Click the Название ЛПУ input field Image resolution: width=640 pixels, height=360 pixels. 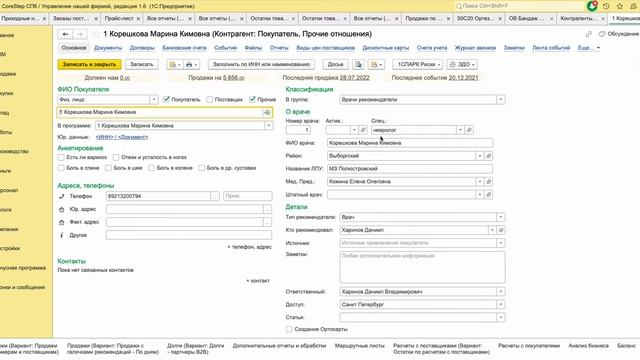tap(410, 169)
